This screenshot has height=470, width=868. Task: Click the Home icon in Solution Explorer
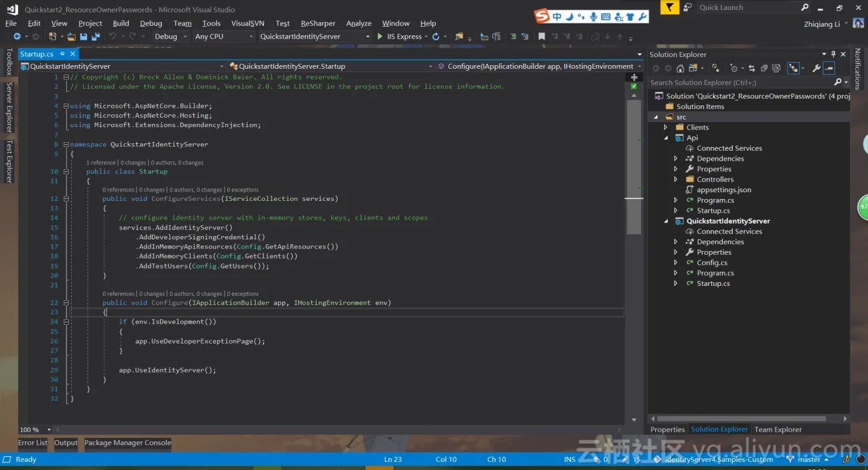(680, 68)
